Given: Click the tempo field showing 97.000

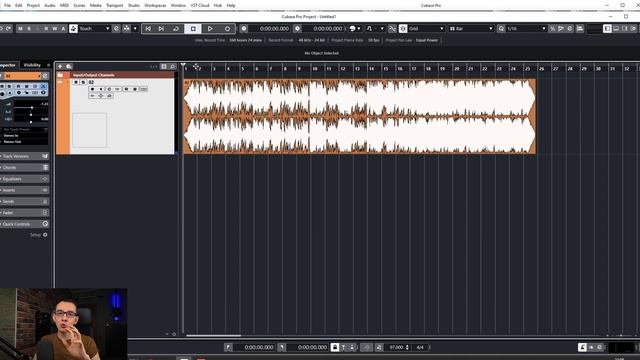Looking at the screenshot, I should pyautogui.click(x=397, y=347).
